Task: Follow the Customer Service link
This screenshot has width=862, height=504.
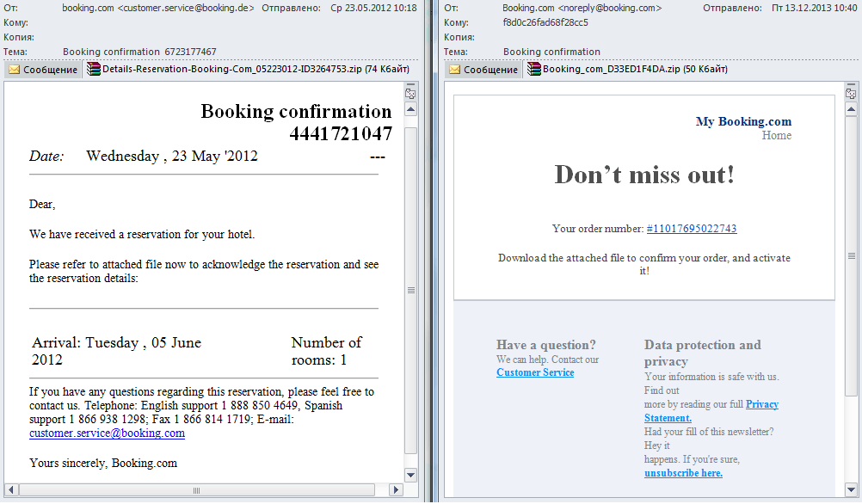Action: tap(535, 372)
